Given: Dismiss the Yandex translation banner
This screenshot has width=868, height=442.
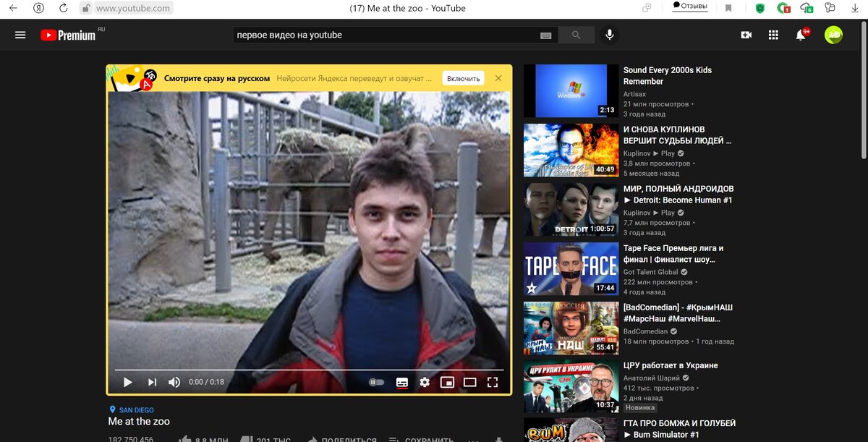Looking at the screenshot, I should click(x=498, y=78).
